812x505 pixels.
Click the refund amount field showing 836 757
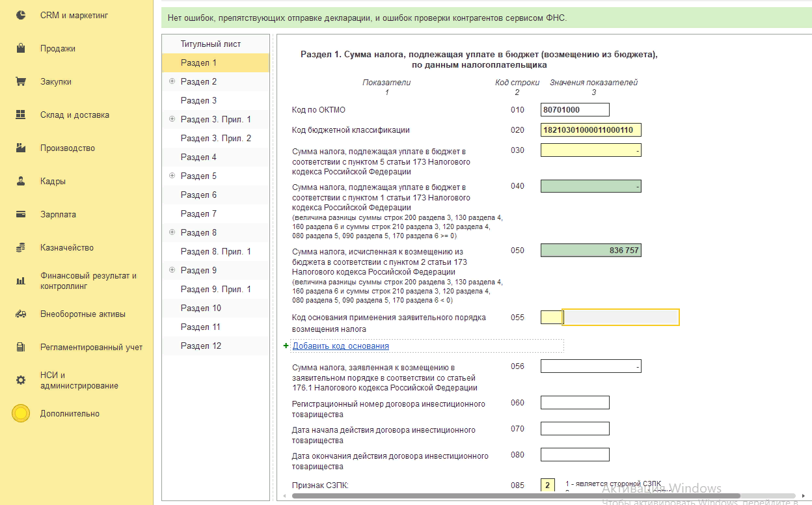click(x=591, y=250)
